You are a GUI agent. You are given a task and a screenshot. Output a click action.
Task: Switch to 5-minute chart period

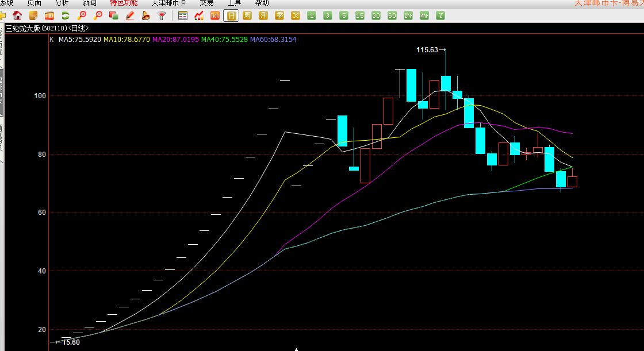point(344,16)
